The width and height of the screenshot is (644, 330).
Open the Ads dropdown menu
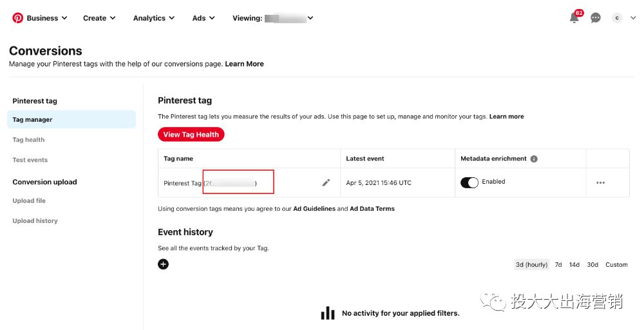(x=204, y=18)
